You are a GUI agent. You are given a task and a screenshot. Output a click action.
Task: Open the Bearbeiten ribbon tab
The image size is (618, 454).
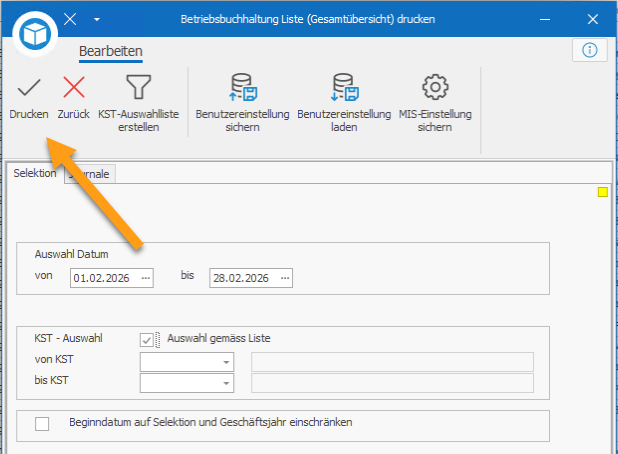(110, 51)
